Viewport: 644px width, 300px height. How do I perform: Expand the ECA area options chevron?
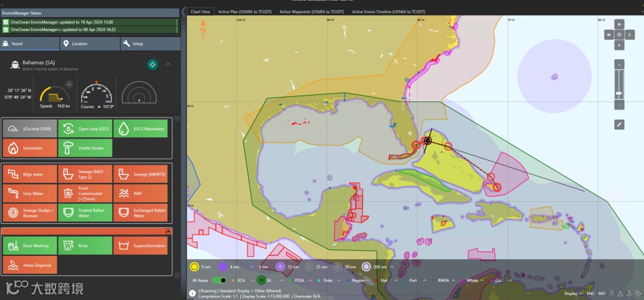pos(252,280)
